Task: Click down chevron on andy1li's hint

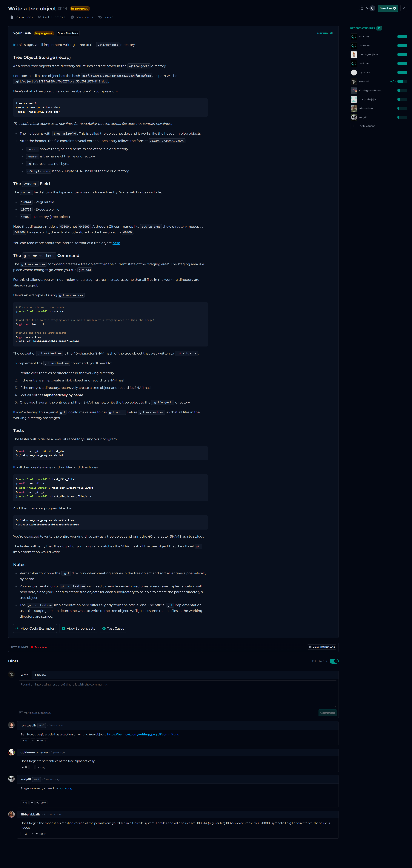Action: point(32,803)
